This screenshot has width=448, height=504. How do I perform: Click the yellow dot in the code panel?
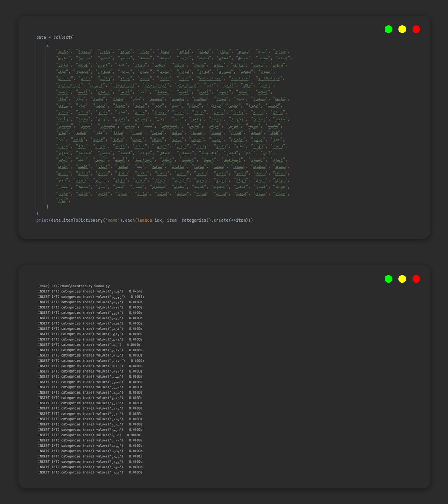pyautogui.click(x=402, y=29)
